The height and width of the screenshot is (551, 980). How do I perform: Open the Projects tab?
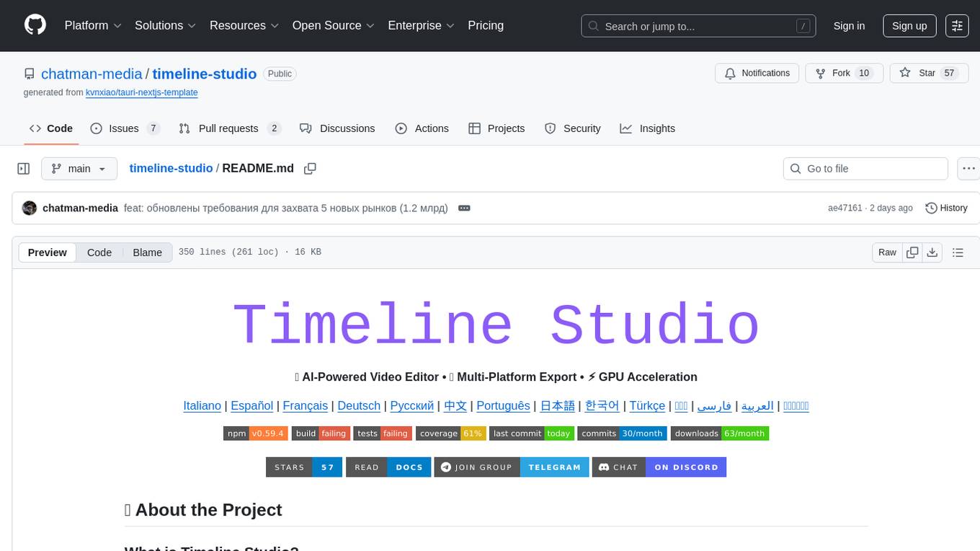496,128
